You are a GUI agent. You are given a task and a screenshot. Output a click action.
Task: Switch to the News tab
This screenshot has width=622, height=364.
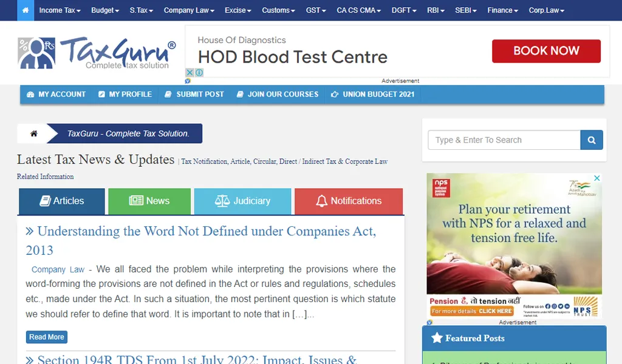pyautogui.click(x=149, y=201)
